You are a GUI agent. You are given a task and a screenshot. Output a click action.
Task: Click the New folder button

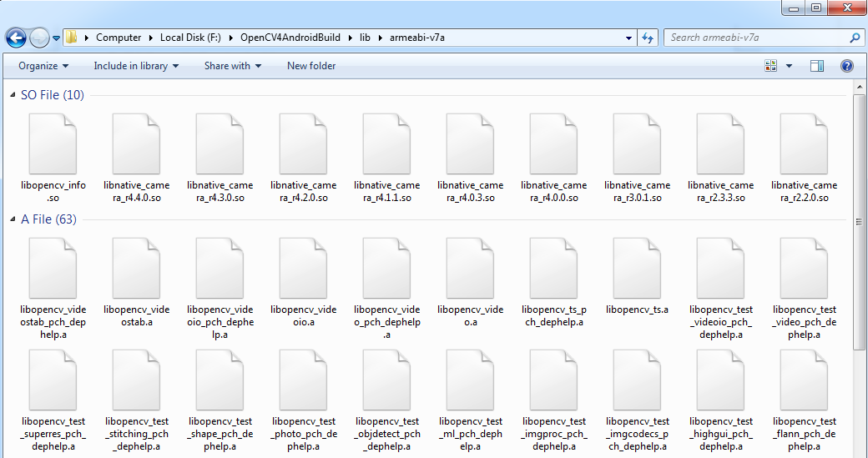[311, 66]
